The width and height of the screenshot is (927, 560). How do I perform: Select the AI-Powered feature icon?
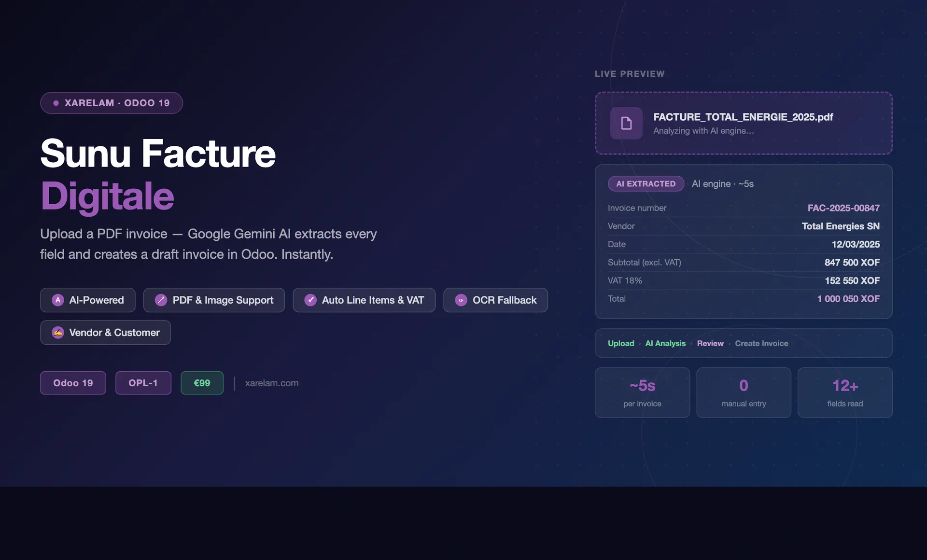click(58, 300)
